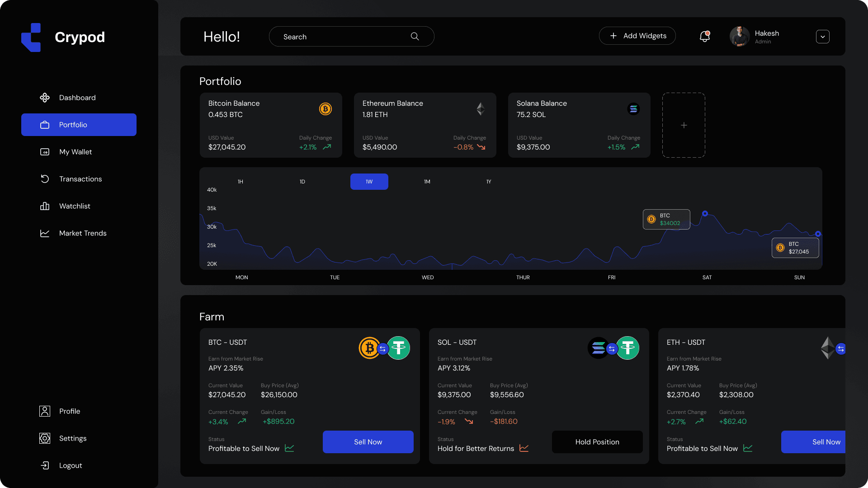Switch chart to 1M timeframe
Image resolution: width=868 pixels, height=488 pixels.
tap(427, 182)
